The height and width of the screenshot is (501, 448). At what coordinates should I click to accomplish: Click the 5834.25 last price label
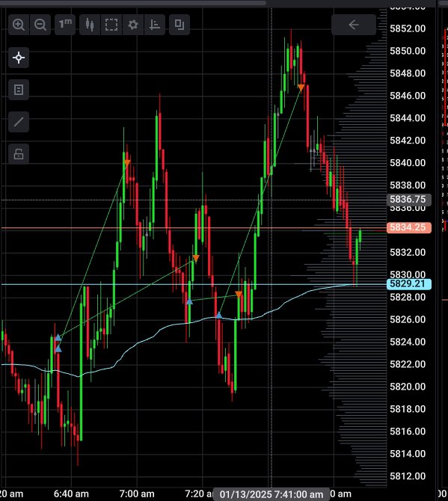[x=408, y=227]
